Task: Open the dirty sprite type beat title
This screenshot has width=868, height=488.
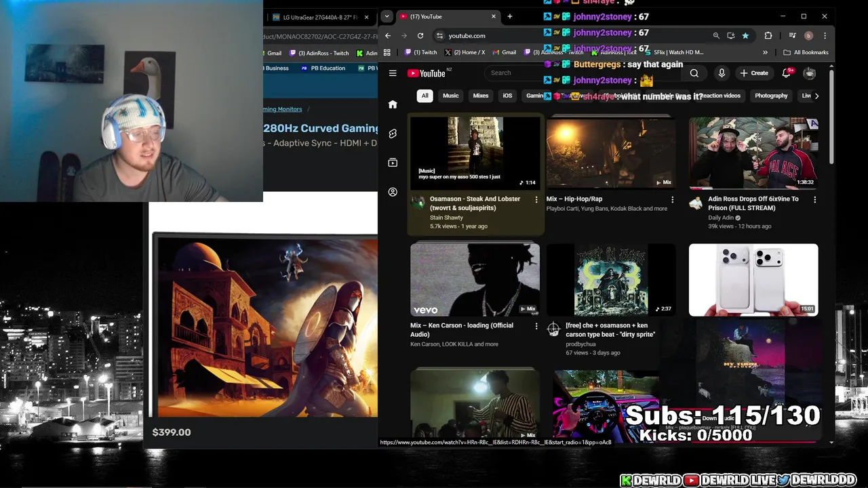Action: [610, 330]
